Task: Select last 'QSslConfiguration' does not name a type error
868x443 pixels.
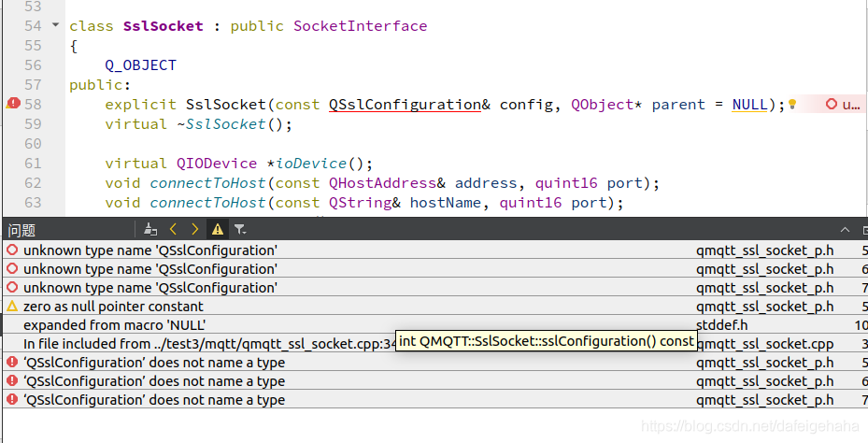Action: (154, 400)
